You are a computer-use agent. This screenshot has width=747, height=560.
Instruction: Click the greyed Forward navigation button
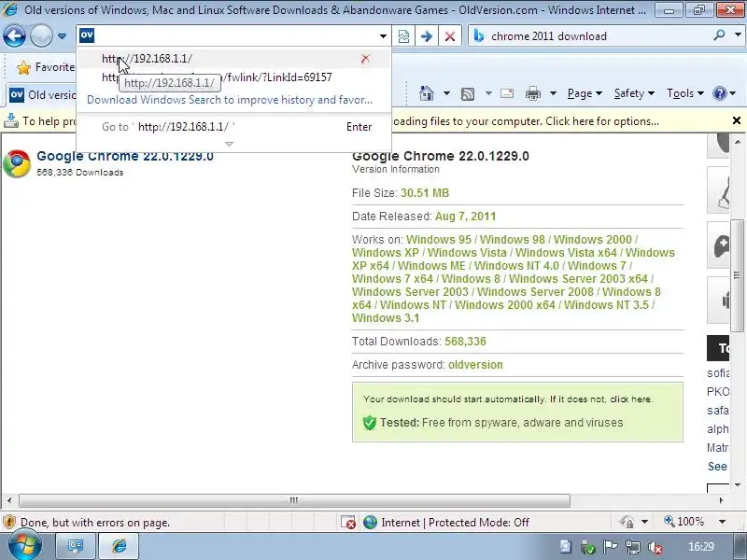[41, 35]
